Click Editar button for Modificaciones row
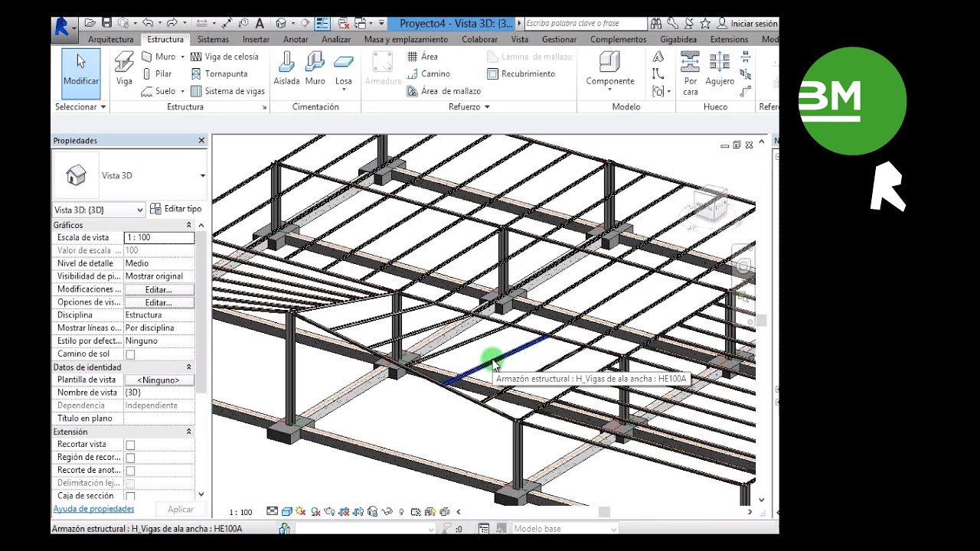 point(159,289)
